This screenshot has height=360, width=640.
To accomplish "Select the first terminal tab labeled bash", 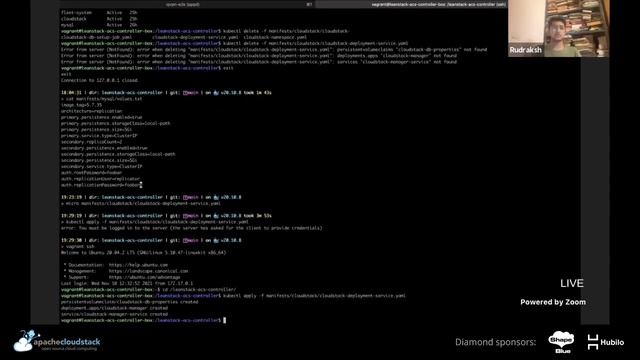I will coord(187,4).
